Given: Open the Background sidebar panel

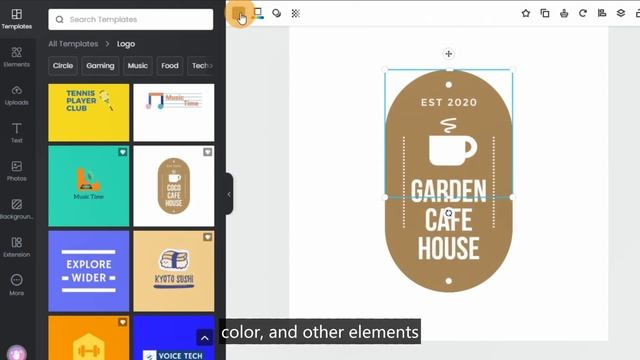Looking at the screenshot, I should pos(16,209).
